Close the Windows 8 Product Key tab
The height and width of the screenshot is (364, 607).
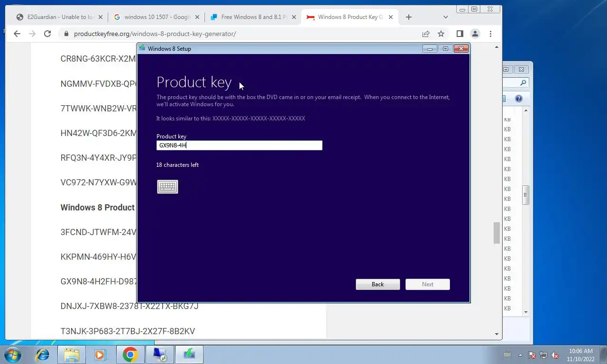(x=391, y=17)
